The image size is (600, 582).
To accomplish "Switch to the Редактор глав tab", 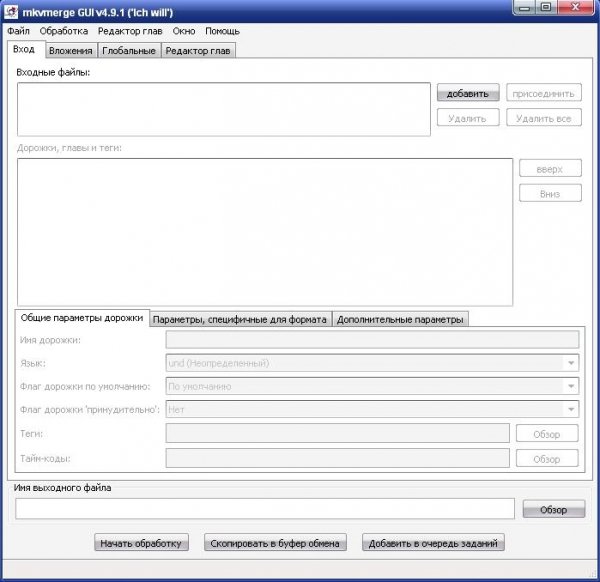I will 198,51.
